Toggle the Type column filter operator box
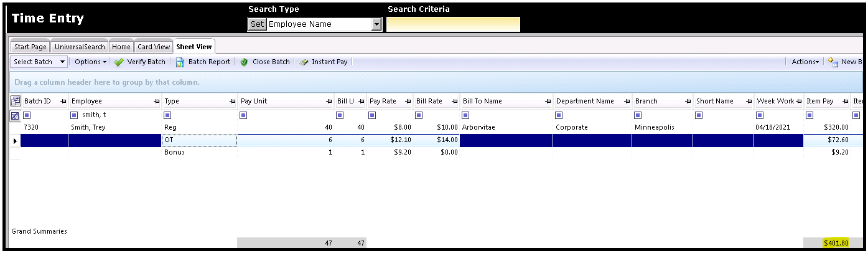Viewport: 868px width, 253px height. click(167, 115)
